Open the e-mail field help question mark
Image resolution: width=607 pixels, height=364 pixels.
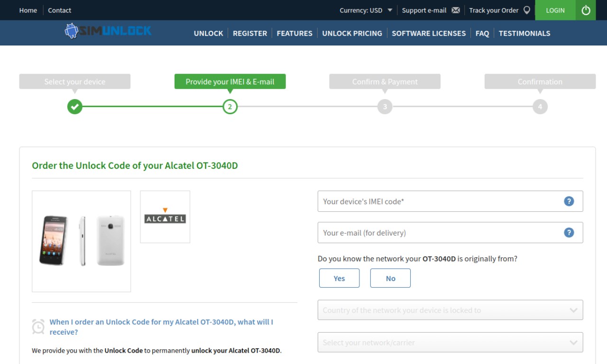pyautogui.click(x=569, y=232)
